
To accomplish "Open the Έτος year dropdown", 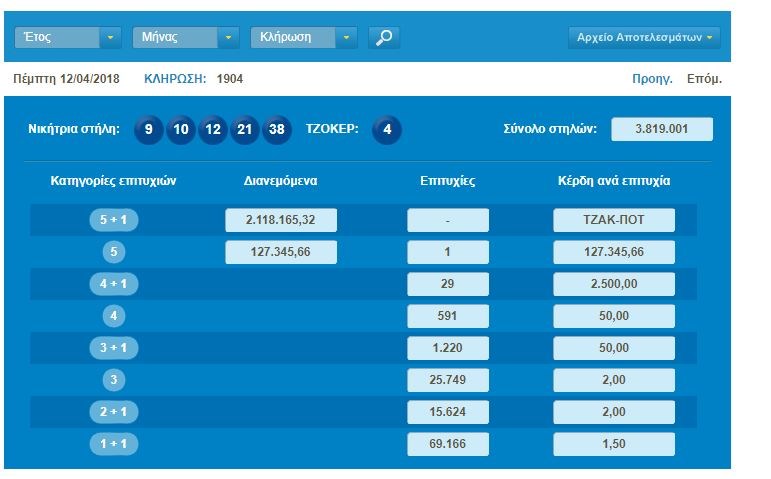I will click(68, 38).
